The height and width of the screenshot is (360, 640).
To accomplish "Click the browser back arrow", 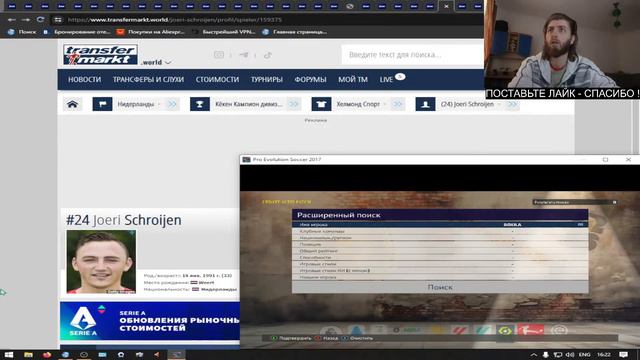I will click(x=11, y=20).
